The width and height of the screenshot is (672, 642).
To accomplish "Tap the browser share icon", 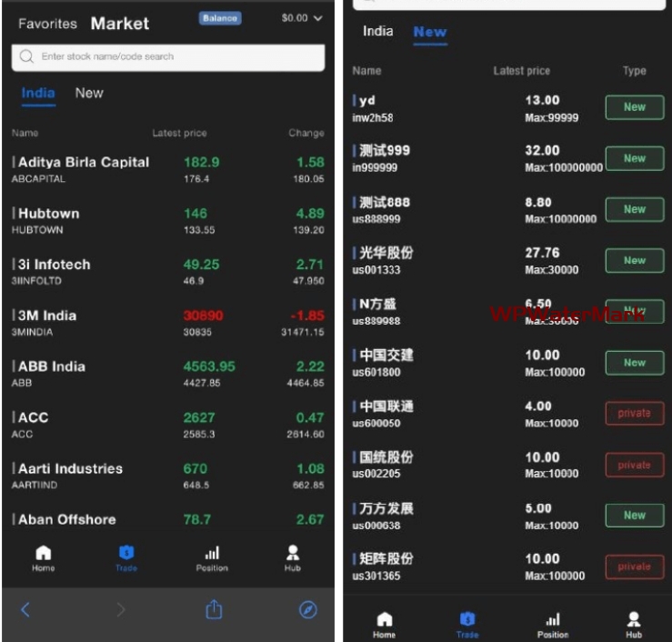I will (x=214, y=609).
